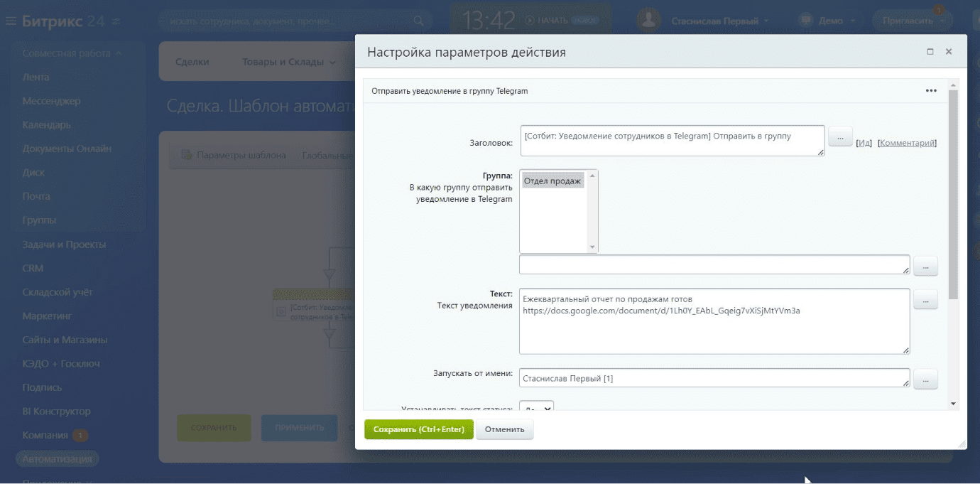
Task: Click the [Ид] link
Action: coord(864,143)
